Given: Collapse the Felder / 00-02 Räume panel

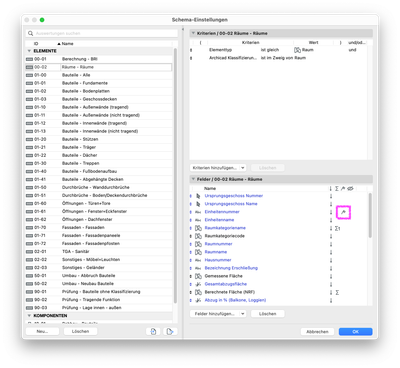Looking at the screenshot, I should (193, 179).
